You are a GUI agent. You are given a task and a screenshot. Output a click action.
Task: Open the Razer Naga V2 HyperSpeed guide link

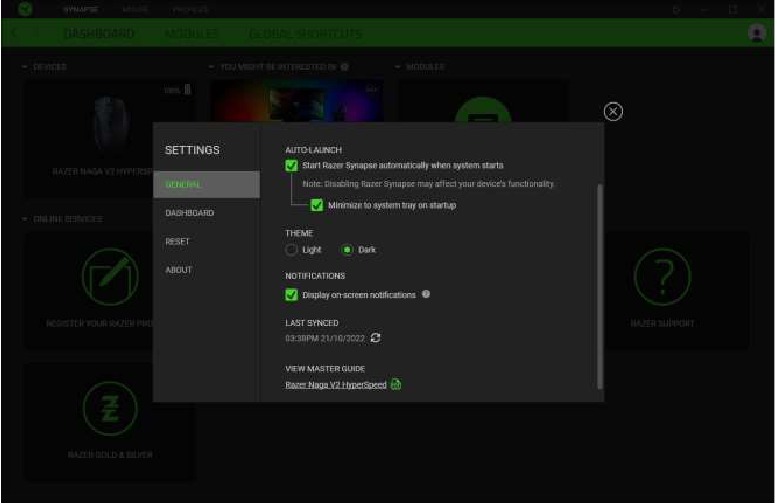335,385
